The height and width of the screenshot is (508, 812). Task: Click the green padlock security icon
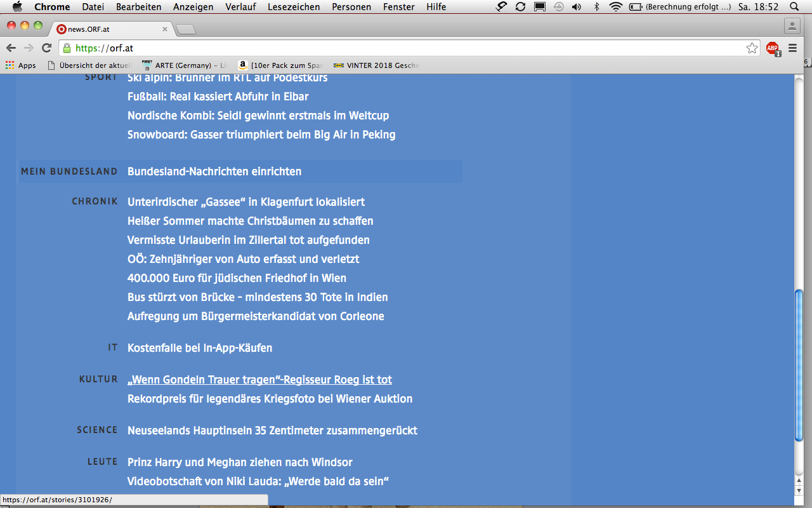point(67,48)
